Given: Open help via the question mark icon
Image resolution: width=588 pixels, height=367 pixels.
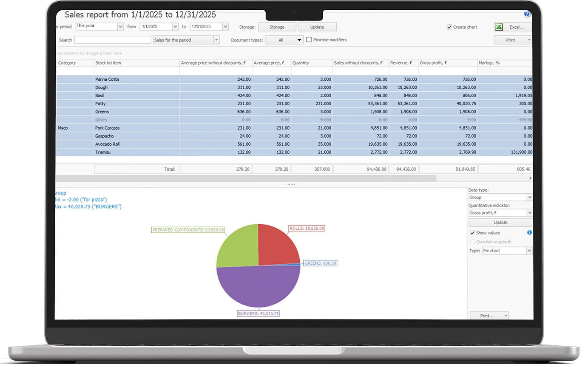Looking at the screenshot, I should point(527,14).
